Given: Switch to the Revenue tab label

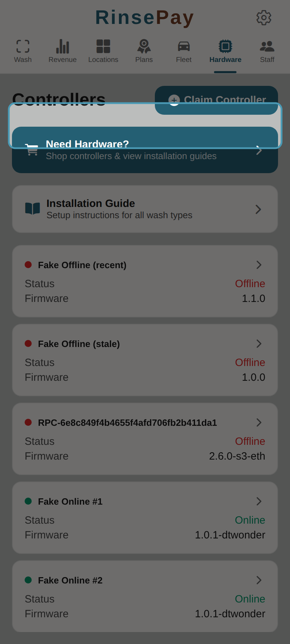Looking at the screenshot, I should [x=62, y=60].
